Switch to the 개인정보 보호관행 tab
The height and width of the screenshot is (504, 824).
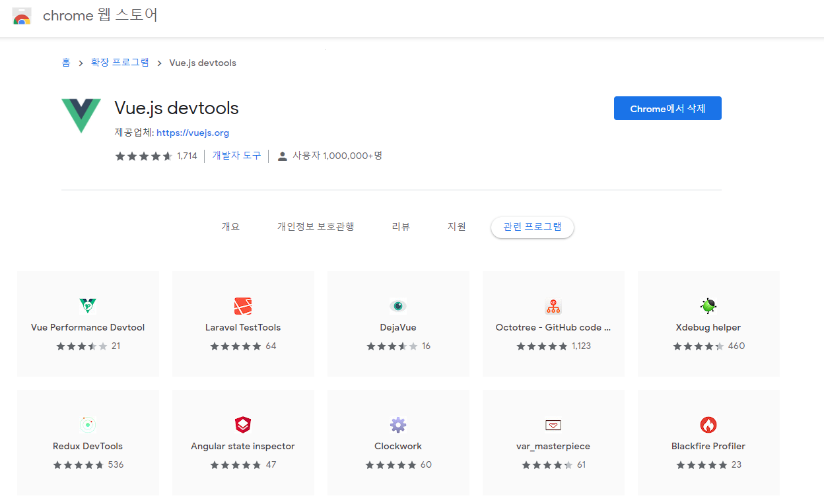pos(316,227)
